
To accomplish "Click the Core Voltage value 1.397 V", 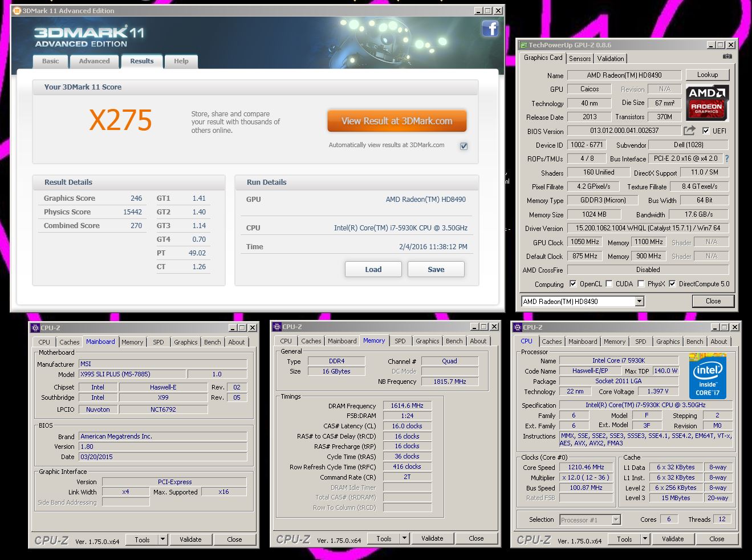I will (x=657, y=391).
